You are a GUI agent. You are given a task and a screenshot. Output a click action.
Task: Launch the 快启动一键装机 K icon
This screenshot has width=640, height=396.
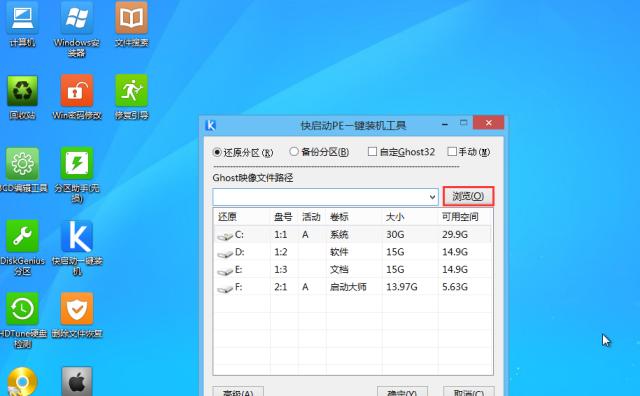click(77, 237)
